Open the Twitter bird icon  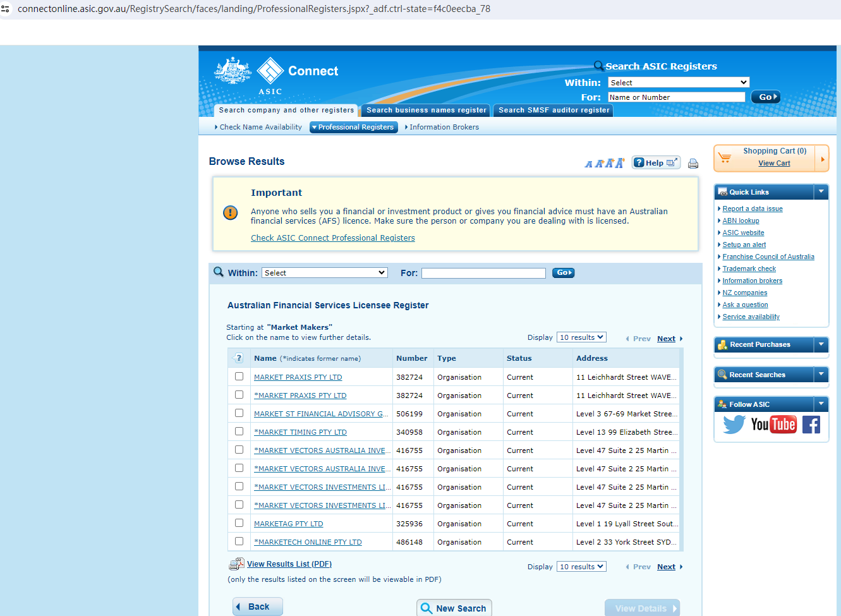[x=734, y=425]
